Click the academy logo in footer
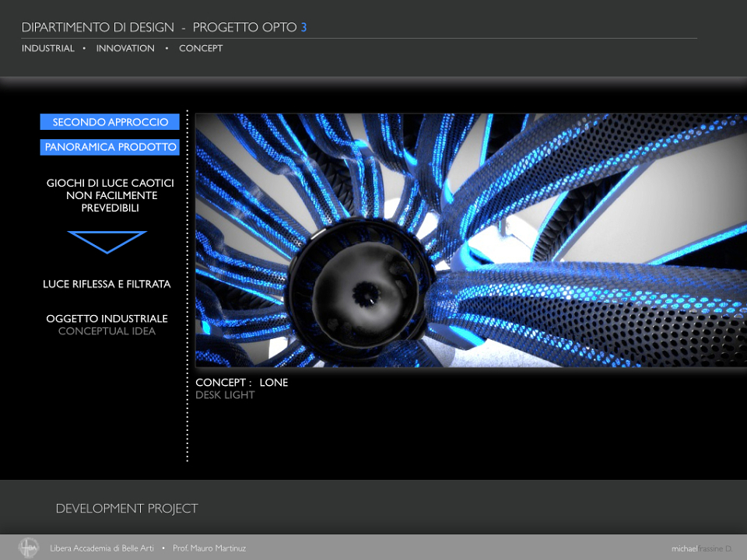The image size is (747, 560). (x=29, y=548)
